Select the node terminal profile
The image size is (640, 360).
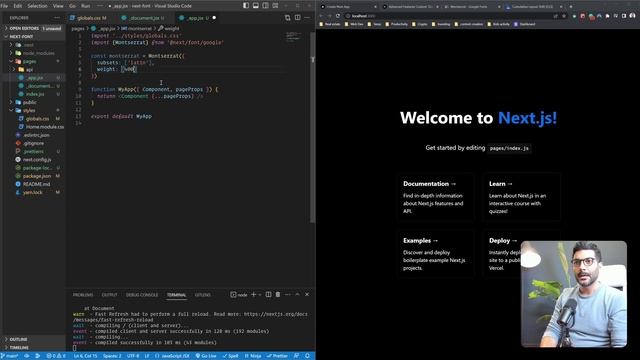tap(239, 295)
